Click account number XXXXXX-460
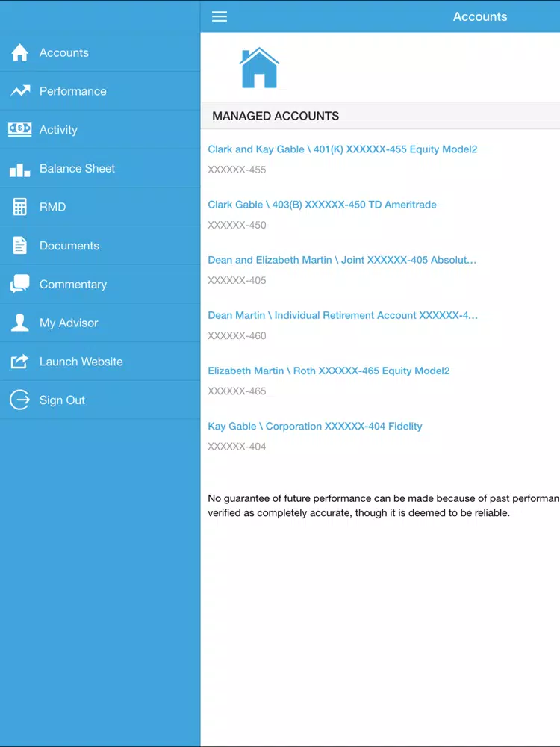The width and height of the screenshot is (560, 747). click(237, 335)
